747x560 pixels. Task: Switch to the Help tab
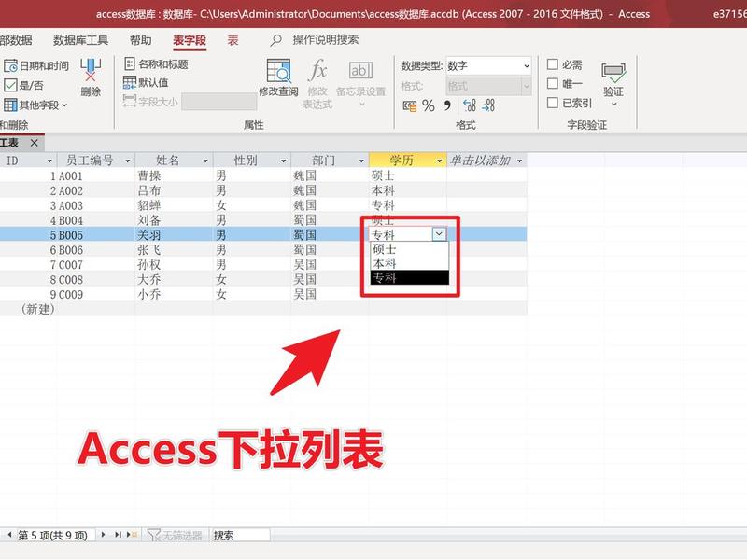[x=141, y=40]
